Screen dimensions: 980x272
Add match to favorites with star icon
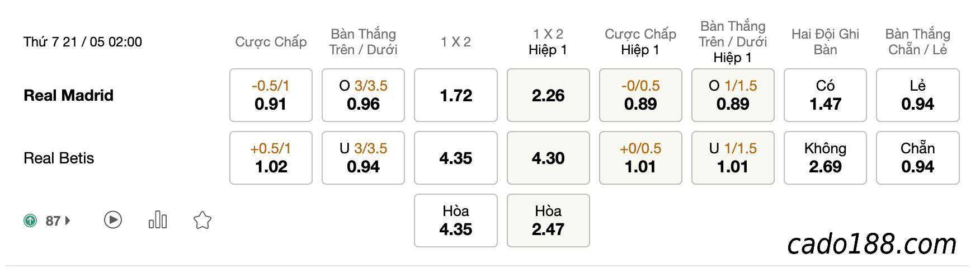pos(202,220)
